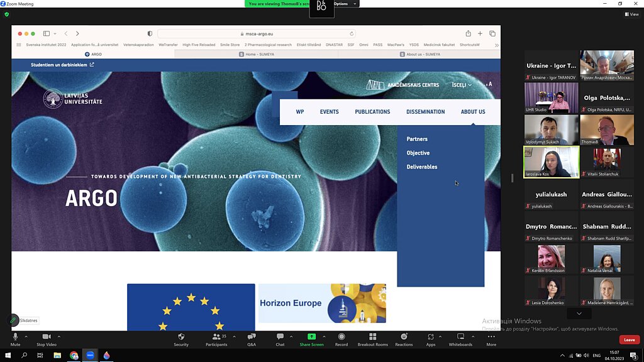Click the Safari address bar
644x362 pixels.
(x=257, y=34)
